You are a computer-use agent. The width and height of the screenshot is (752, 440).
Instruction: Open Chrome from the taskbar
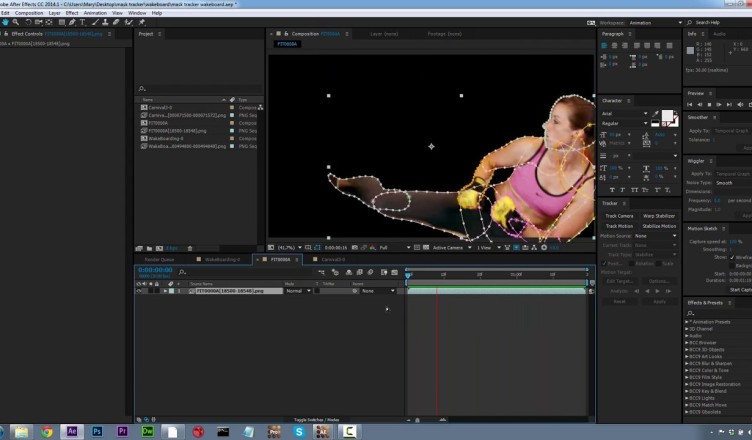47,432
